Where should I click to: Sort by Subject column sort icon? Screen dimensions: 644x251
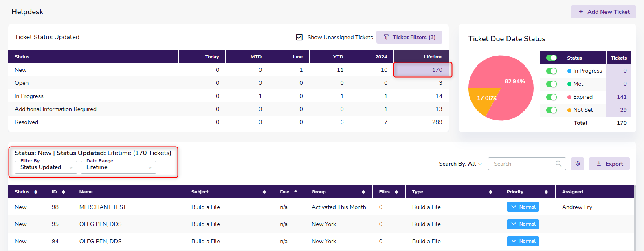264,192
